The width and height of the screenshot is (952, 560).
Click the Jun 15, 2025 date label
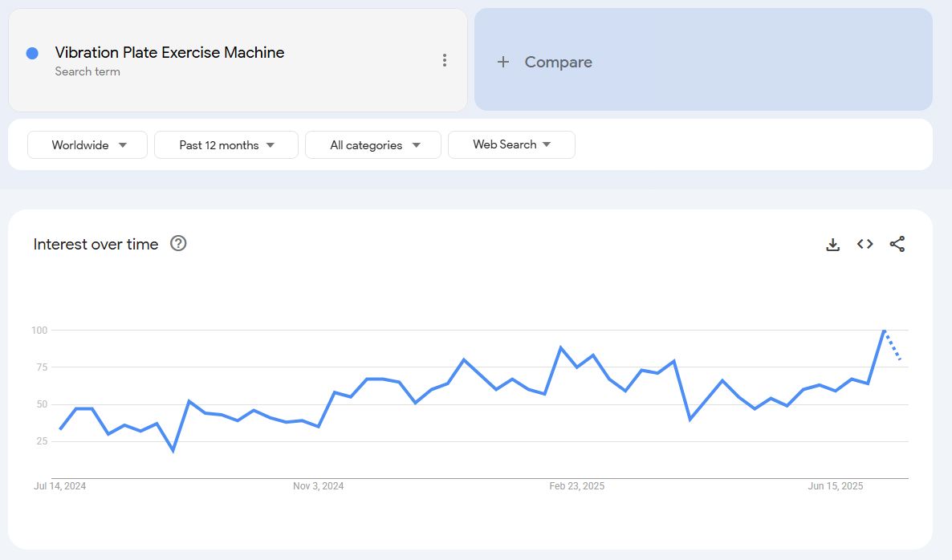point(835,486)
